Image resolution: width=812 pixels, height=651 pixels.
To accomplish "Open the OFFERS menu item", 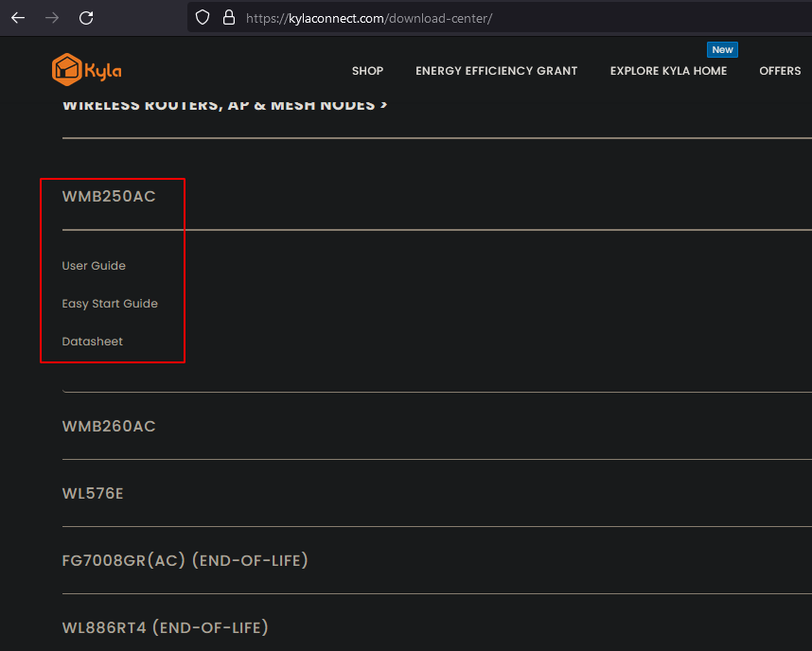I will (x=780, y=71).
